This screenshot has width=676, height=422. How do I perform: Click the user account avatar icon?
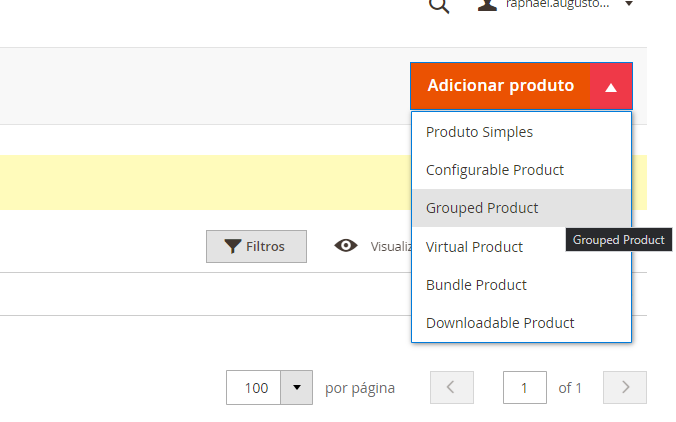(487, 5)
